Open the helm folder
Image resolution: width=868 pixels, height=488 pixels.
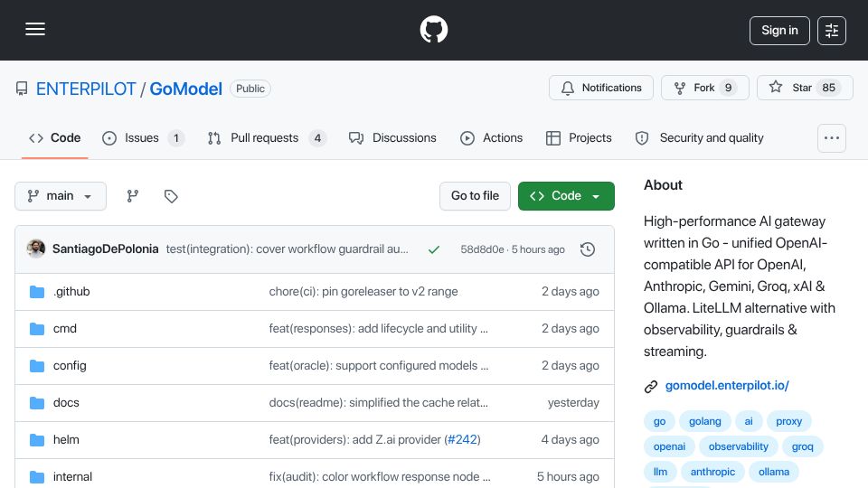[x=66, y=440]
